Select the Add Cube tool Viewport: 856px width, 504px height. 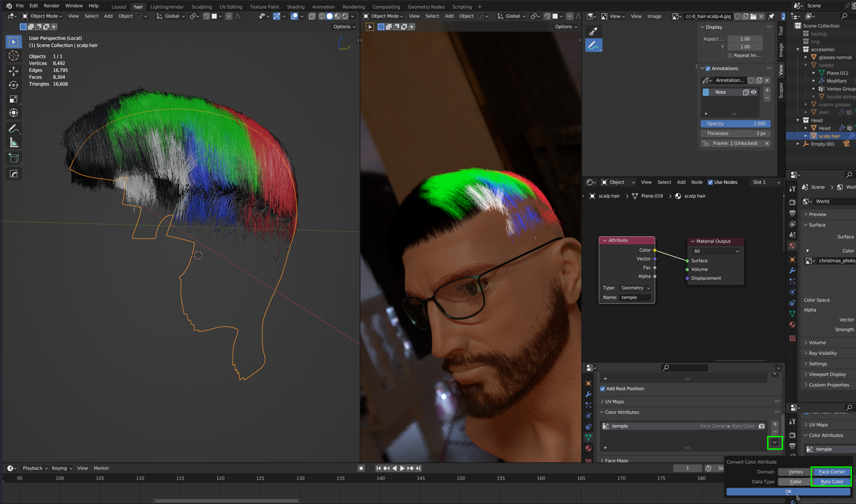[x=13, y=158]
